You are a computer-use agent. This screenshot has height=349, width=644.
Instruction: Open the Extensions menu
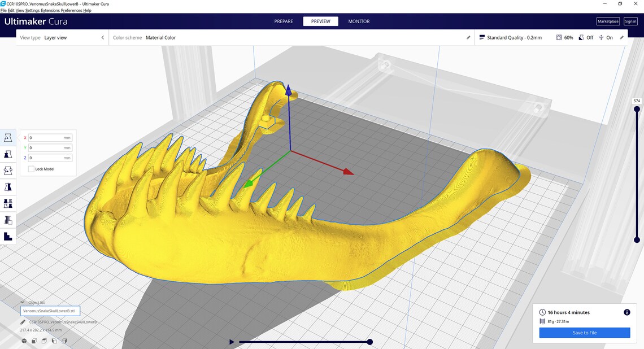(50, 10)
